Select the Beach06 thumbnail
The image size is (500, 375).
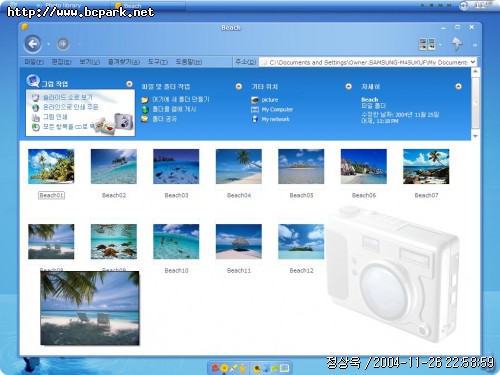[364, 166]
